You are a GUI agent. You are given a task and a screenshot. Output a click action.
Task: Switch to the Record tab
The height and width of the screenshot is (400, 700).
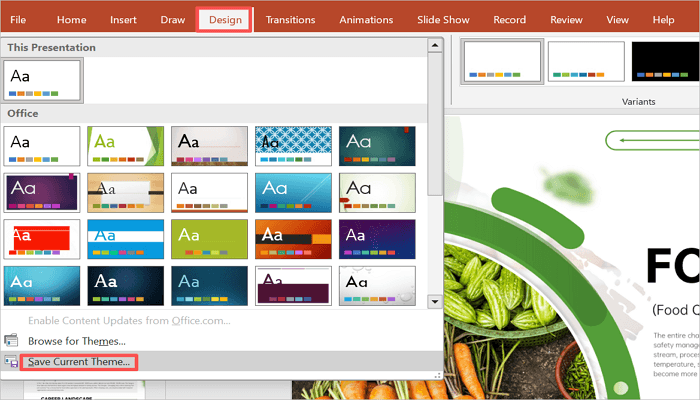pyautogui.click(x=509, y=20)
